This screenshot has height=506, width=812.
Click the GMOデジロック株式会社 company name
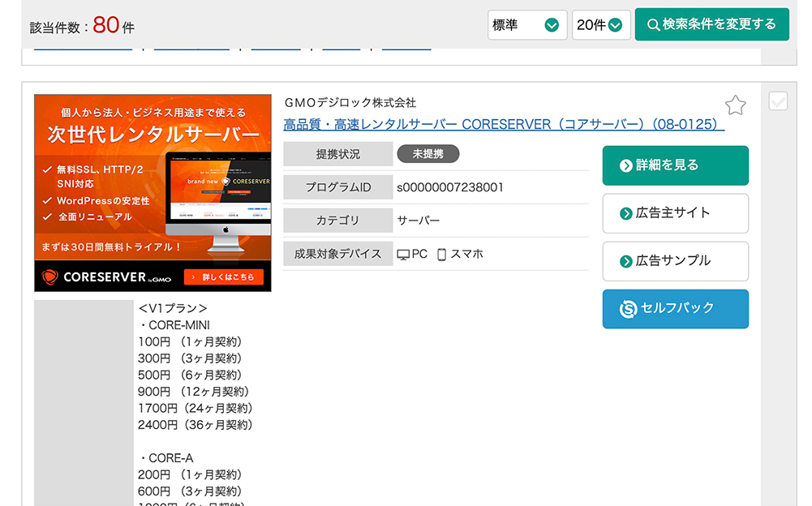[x=350, y=102]
